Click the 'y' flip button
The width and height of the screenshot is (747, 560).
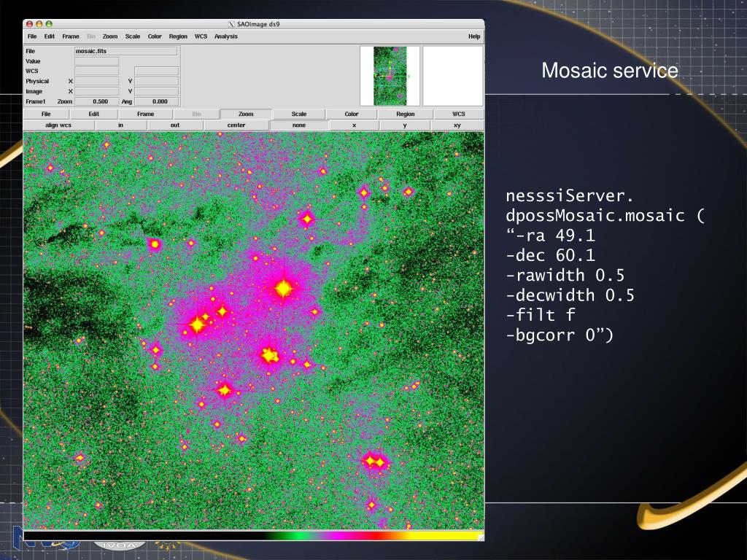pyautogui.click(x=405, y=125)
